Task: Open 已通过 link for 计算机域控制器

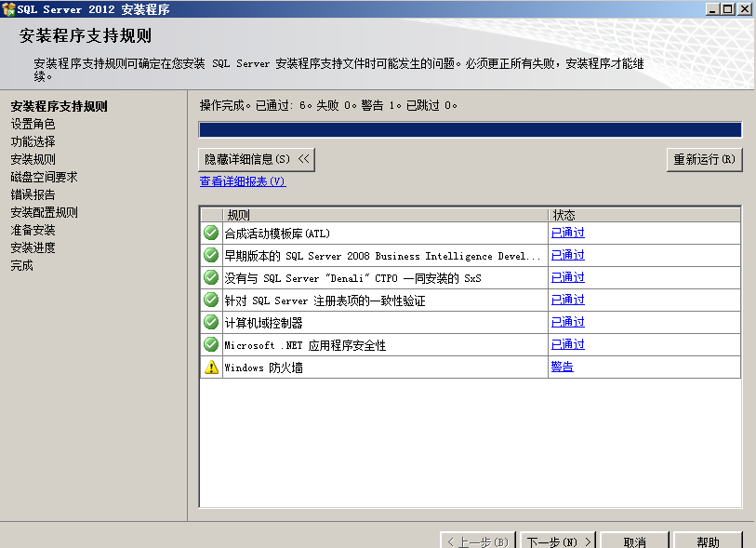Action: coord(567,322)
